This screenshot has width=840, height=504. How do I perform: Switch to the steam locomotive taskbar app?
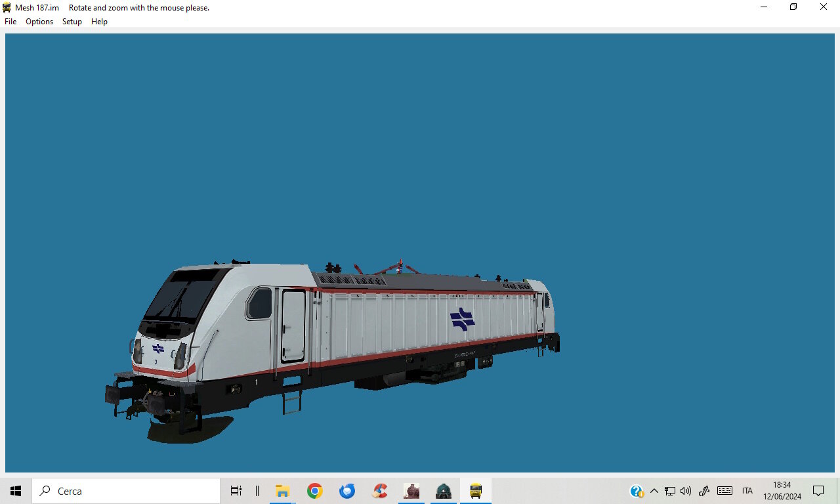(411, 491)
